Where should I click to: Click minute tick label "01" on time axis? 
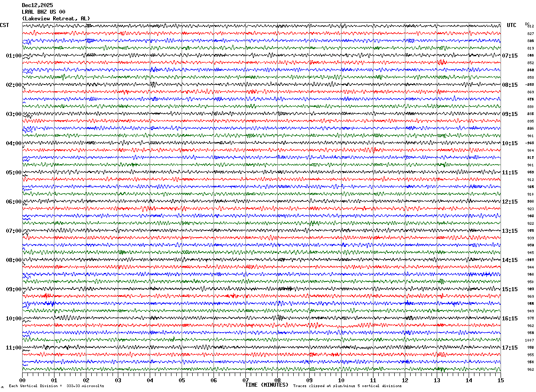[54, 380]
